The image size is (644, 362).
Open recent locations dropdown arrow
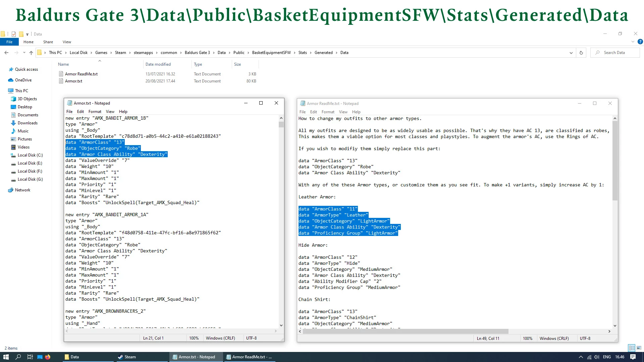pos(24,53)
